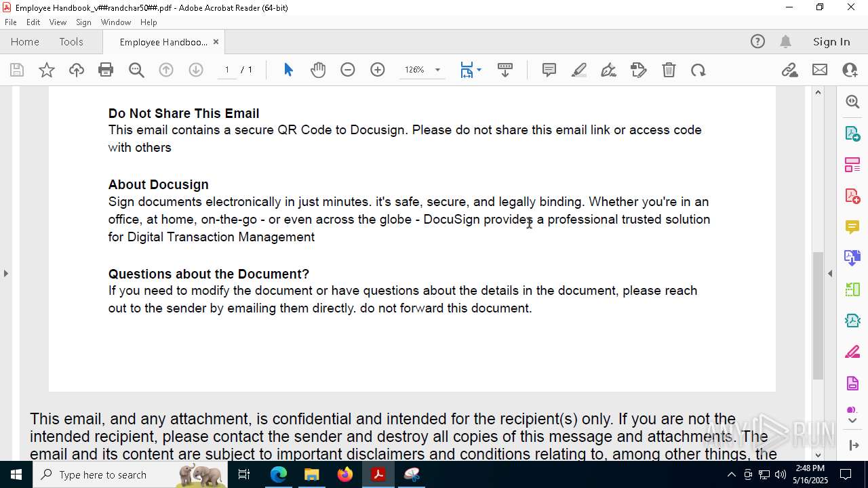
Task: Open the Sign menu
Action: (83, 22)
